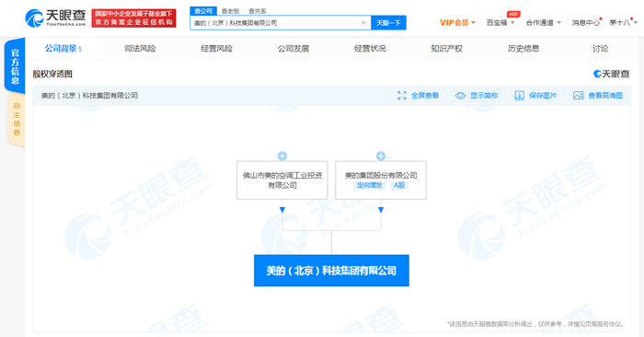This screenshot has width=644, height=337.
Task: Click the 保存图片 download icon
Action: (x=520, y=96)
